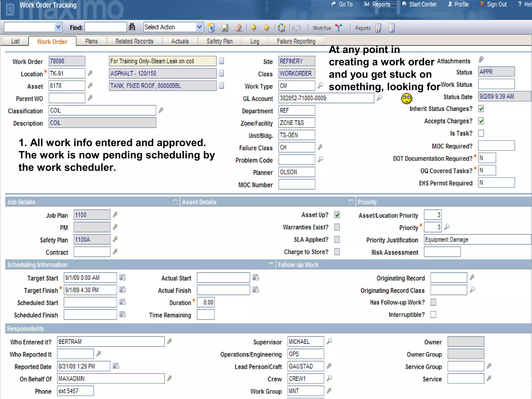Viewport: 532px width, 399px height.
Task: Open Scheduled Start calendar icon
Action: coord(123,302)
